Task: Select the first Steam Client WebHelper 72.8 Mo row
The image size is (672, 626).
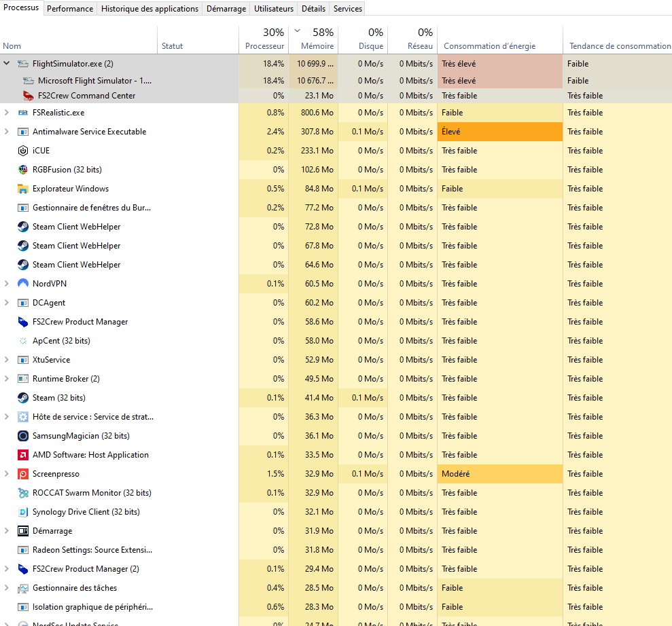Action: (336, 227)
